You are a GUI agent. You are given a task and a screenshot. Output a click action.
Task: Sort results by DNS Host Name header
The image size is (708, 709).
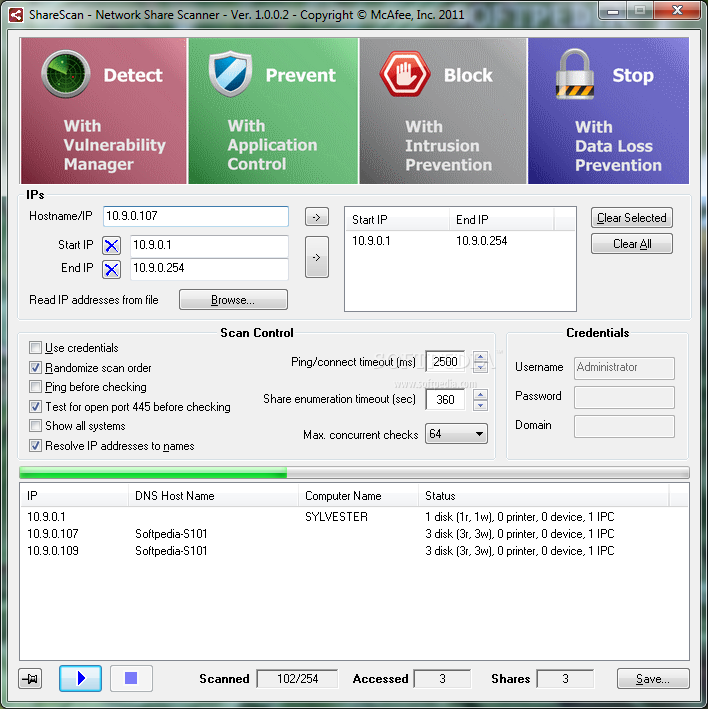[x=213, y=496]
